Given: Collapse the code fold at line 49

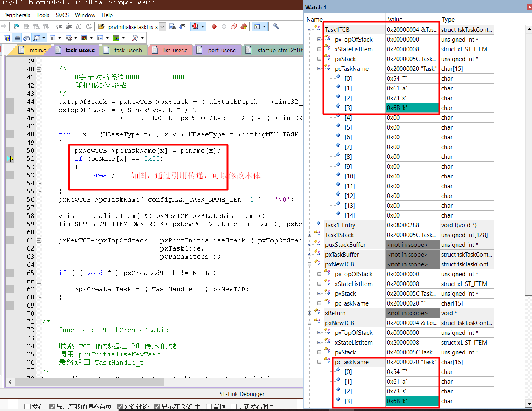Looking at the screenshot, I should click(39, 143).
